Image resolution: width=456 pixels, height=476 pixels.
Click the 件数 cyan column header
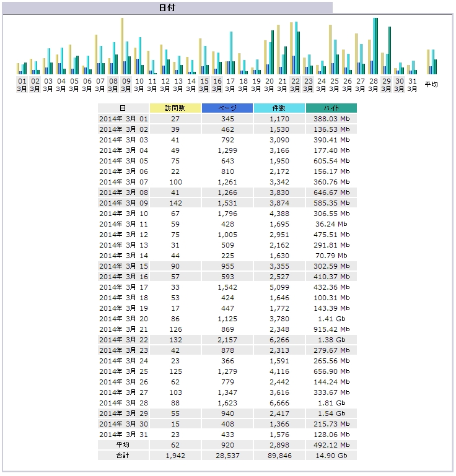pos(279,108)
